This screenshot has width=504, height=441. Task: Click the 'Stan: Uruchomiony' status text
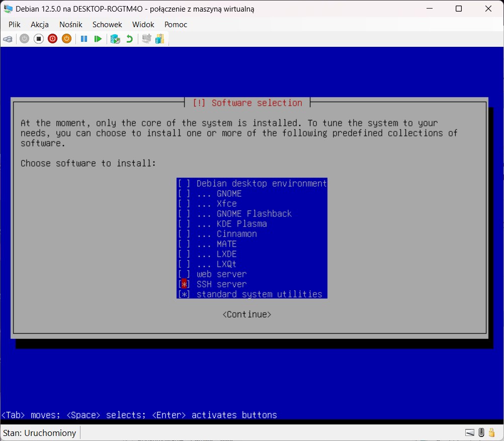[x=40, y=433]
